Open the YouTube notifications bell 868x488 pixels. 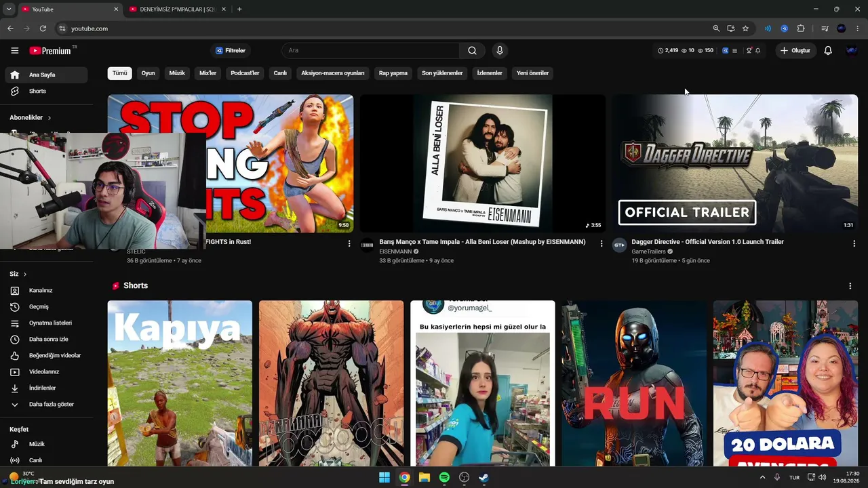pos(828,51)
